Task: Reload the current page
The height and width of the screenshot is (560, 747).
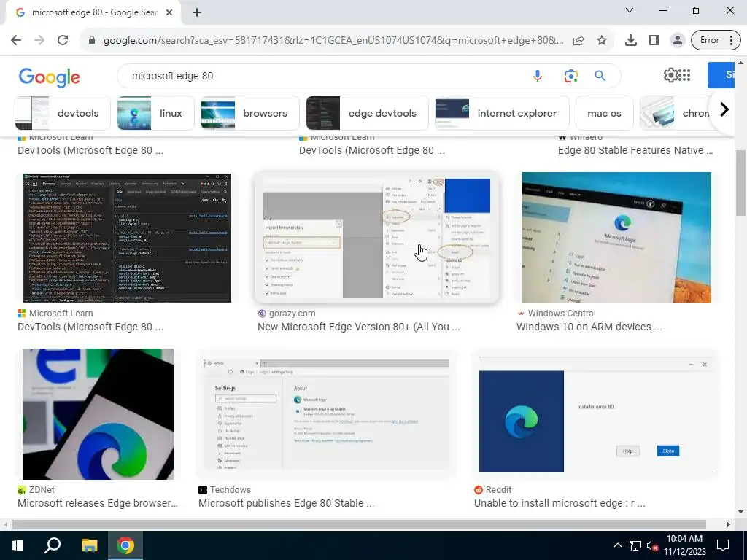Action: tap(63, 41)
